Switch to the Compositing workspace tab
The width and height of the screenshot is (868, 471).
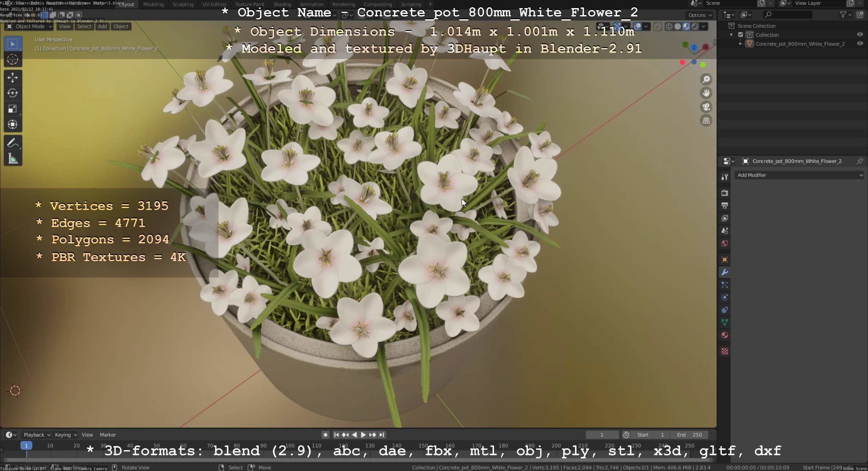click(378, 4)
